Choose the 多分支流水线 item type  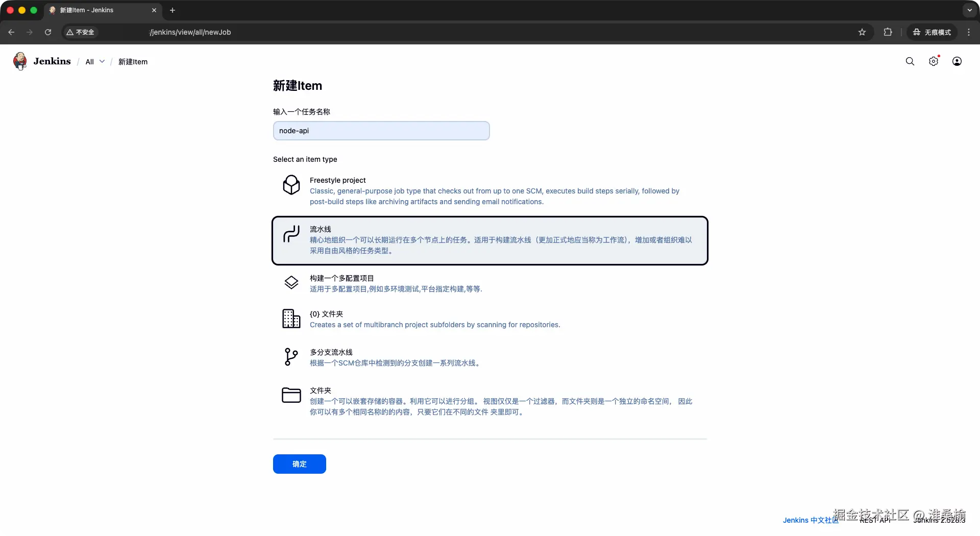click(x=490, y=357)
